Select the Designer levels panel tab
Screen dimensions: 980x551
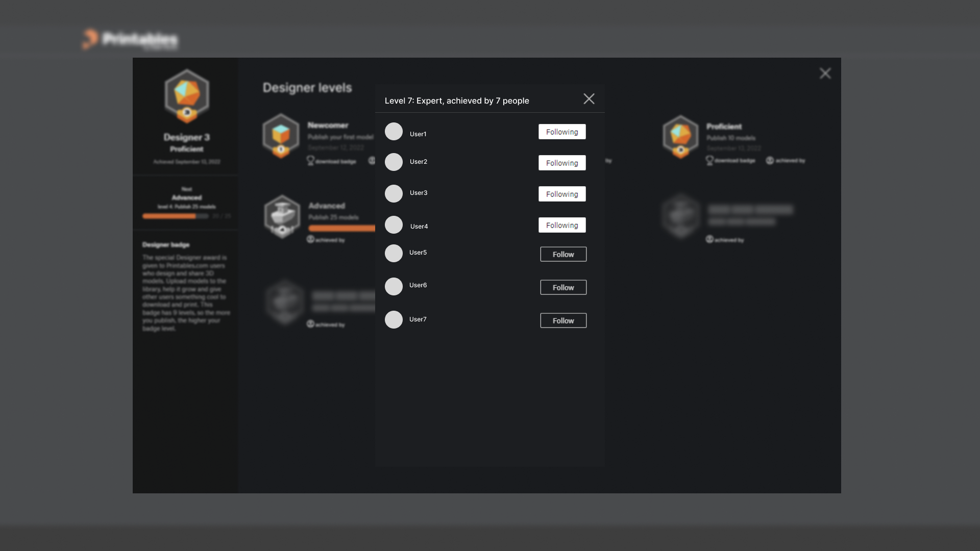307,86
